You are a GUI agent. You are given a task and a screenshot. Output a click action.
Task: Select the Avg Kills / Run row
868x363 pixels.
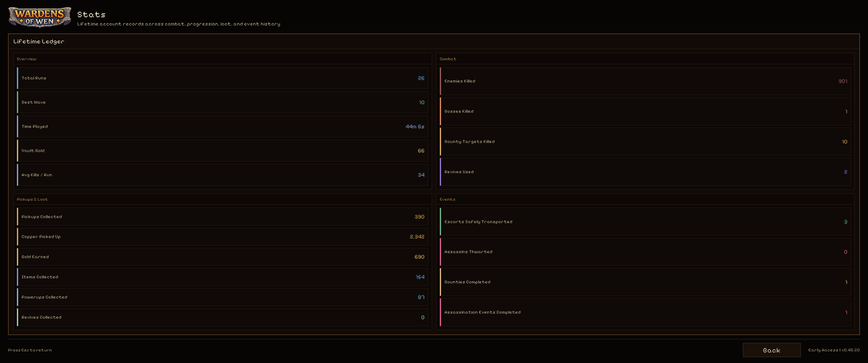pyautogui.click(x=222, y=175)
